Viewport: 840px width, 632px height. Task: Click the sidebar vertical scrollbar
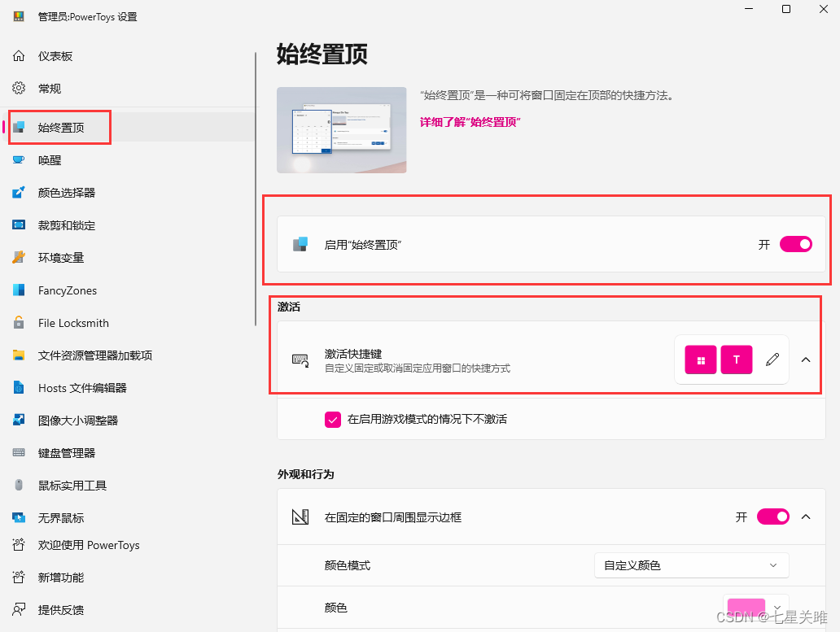(256, 189)
